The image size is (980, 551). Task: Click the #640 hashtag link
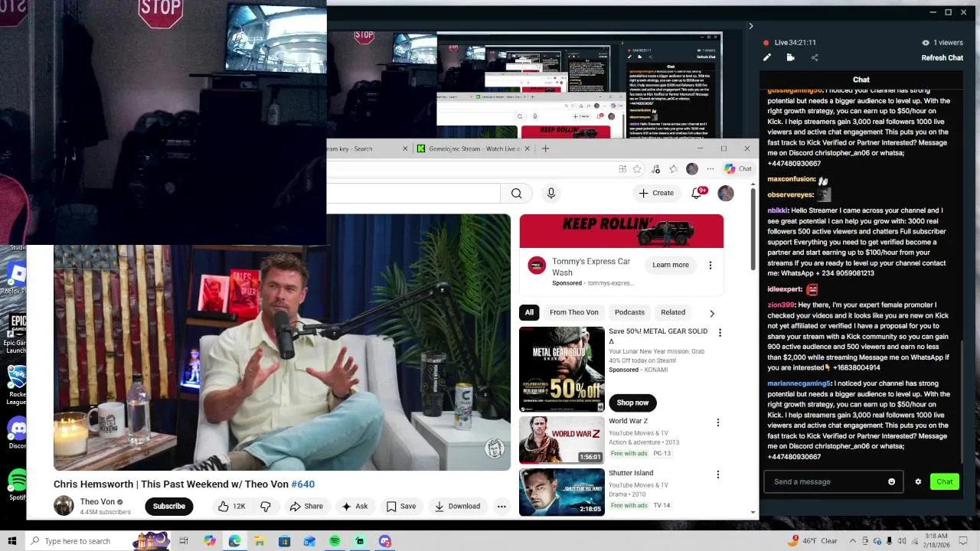[303, 484]
